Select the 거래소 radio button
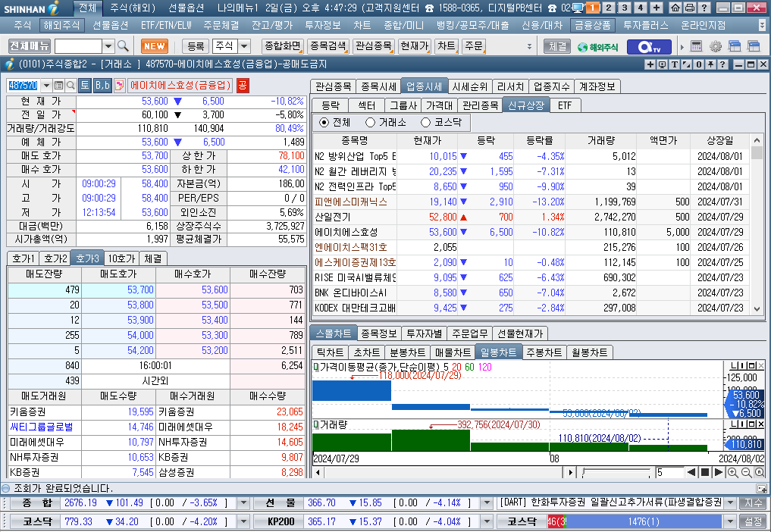Viewport: 771px width, 532px height. (370, 123)
